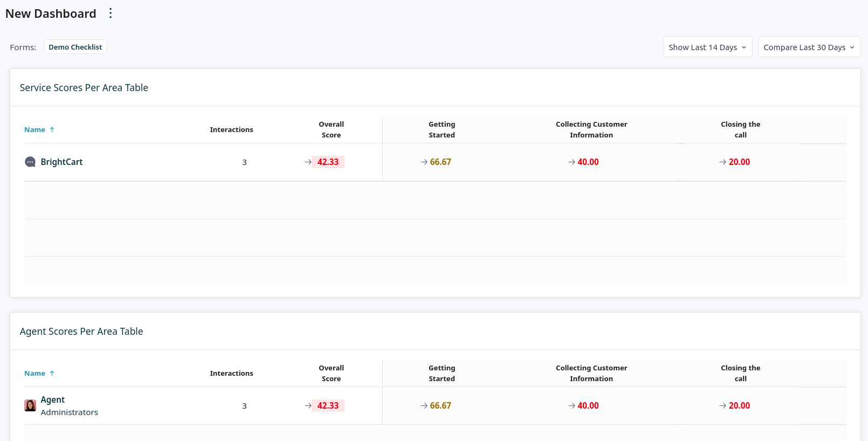This screenshot has height=441, width=868.
Task: Open the dashboard three-dot options menu
Action: pyautogui.click(x=111, y=13)
